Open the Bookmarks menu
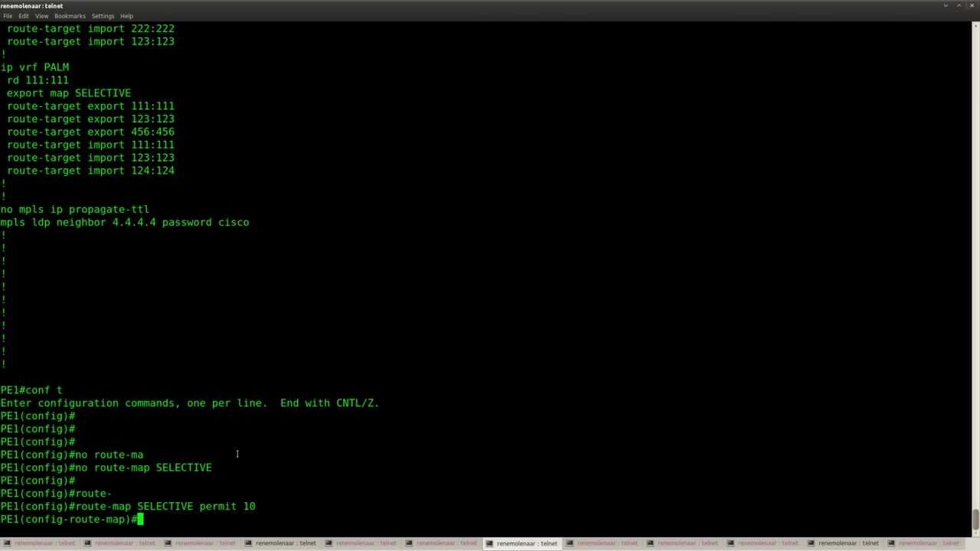This screenshot has width=980, height=551. (70, 16)
